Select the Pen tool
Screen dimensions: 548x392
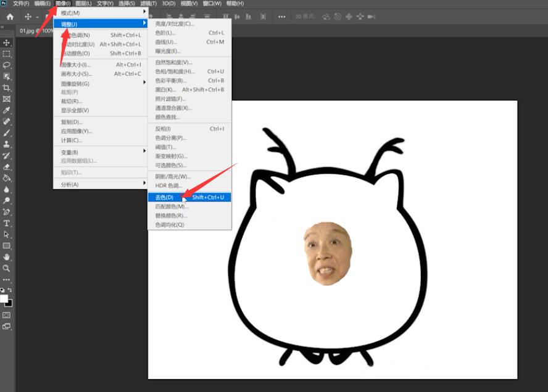point(6,211)
